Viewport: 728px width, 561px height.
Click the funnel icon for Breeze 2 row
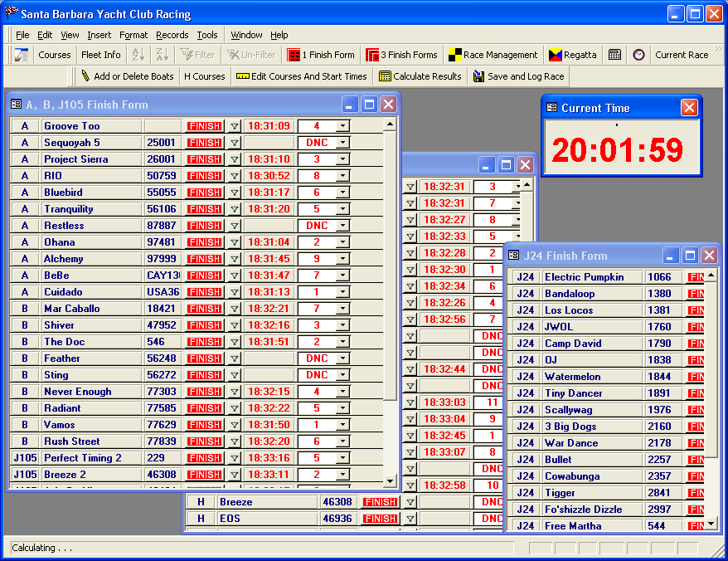(235, 475)
